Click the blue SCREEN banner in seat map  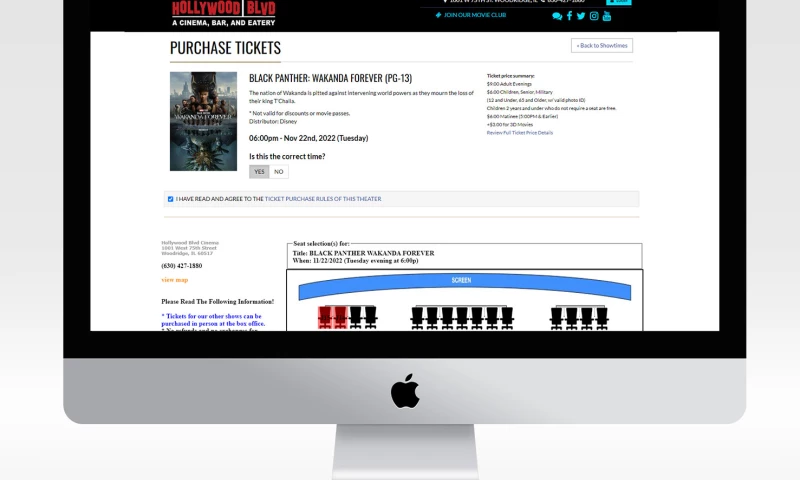tap(464, 286)
